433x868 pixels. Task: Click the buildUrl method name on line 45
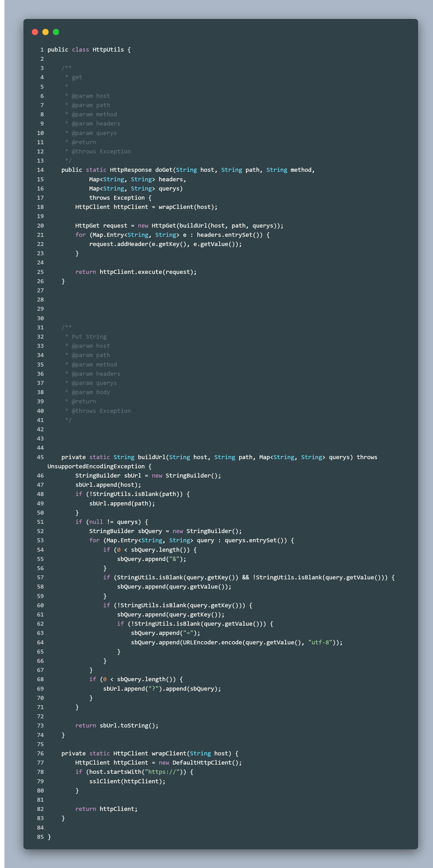pyautogui.click(x=152, y=457)
